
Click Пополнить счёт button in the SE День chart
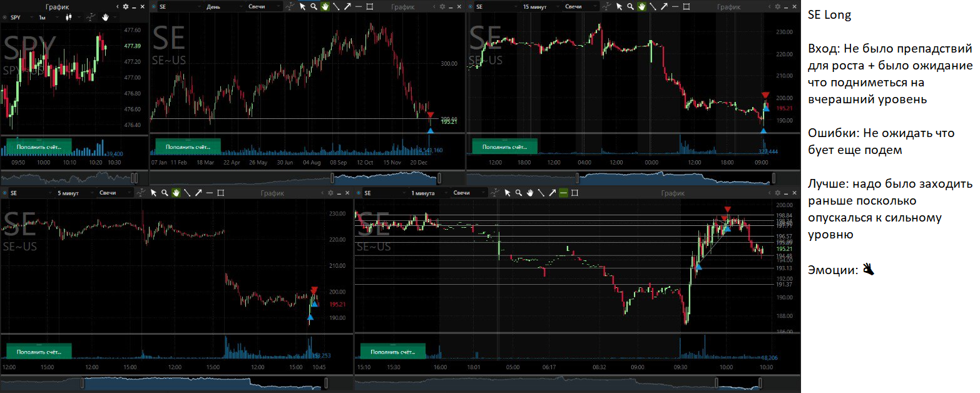(x=187, y=146)
